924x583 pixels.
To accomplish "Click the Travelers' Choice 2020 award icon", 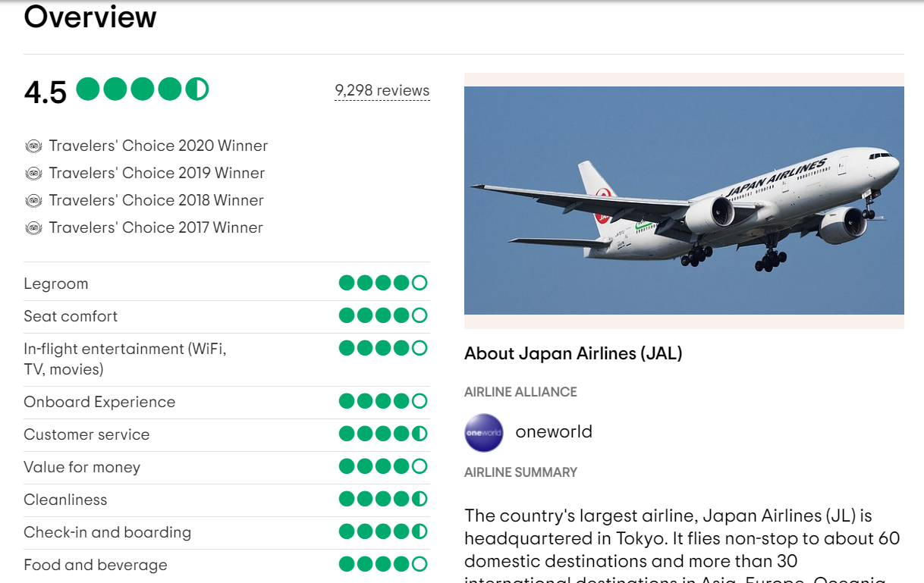I will tap(33, 146).
